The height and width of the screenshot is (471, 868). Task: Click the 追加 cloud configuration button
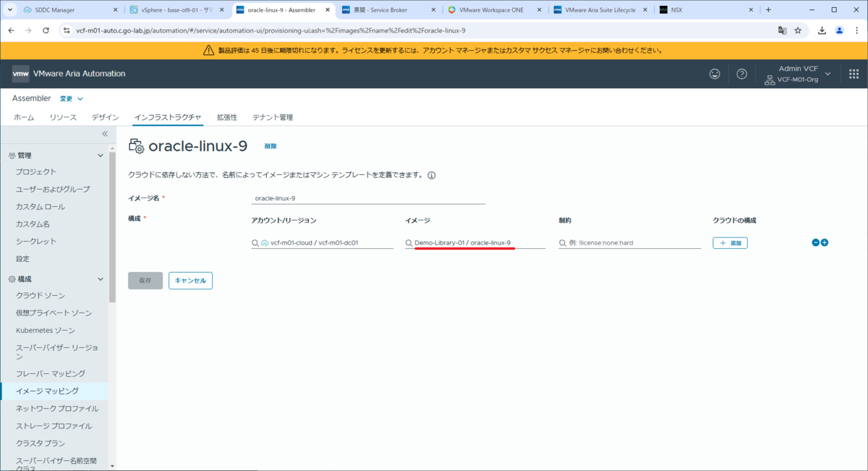(x=730, y=243)
